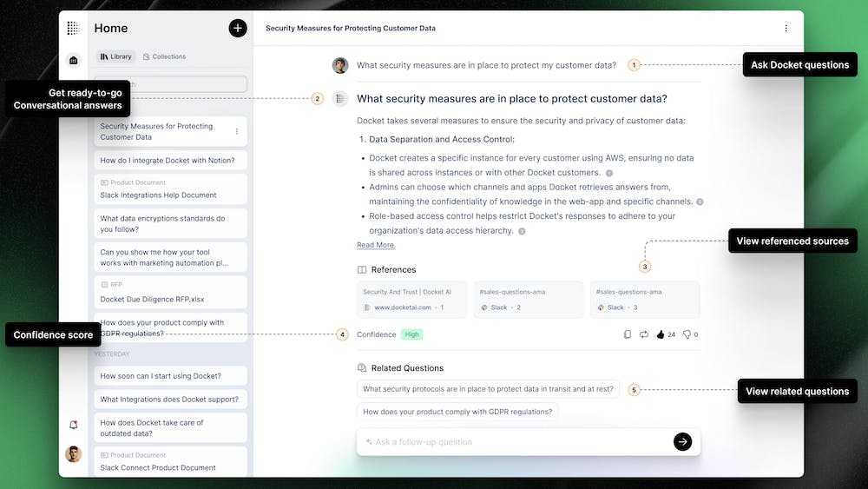Open the Docket grid logo menu
The width and height of the screenshot is (868, 489).
coord(73,29)
